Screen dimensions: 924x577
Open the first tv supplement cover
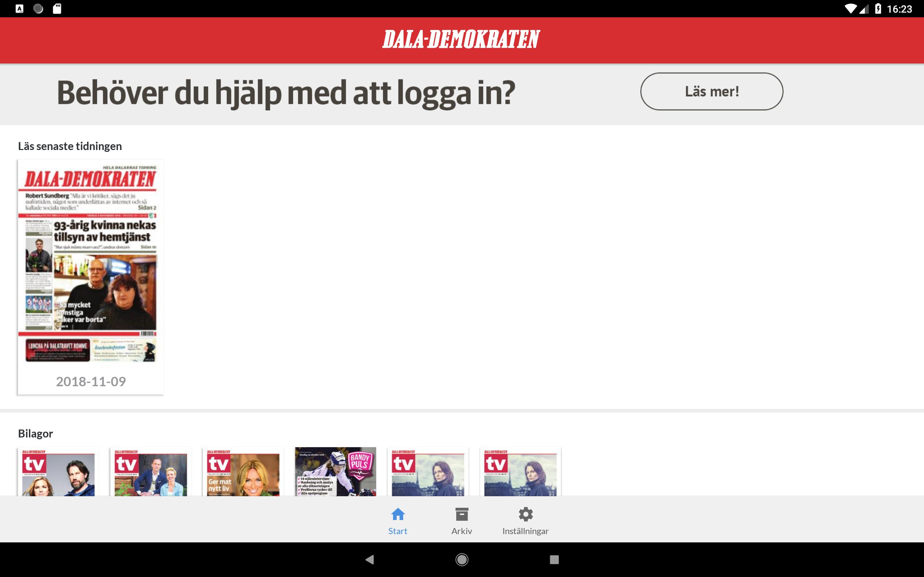[x=58, y=472]
